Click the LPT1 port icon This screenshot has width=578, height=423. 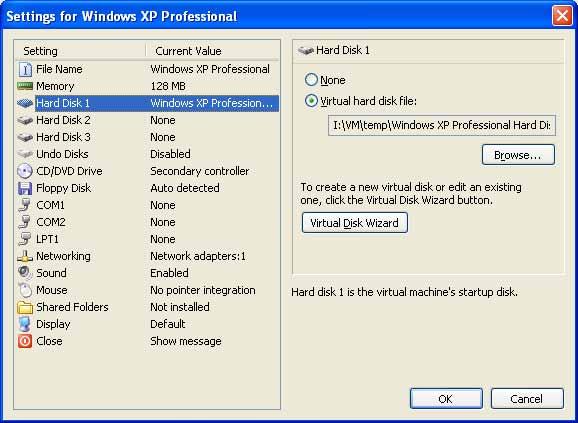[x=25, y=239]
